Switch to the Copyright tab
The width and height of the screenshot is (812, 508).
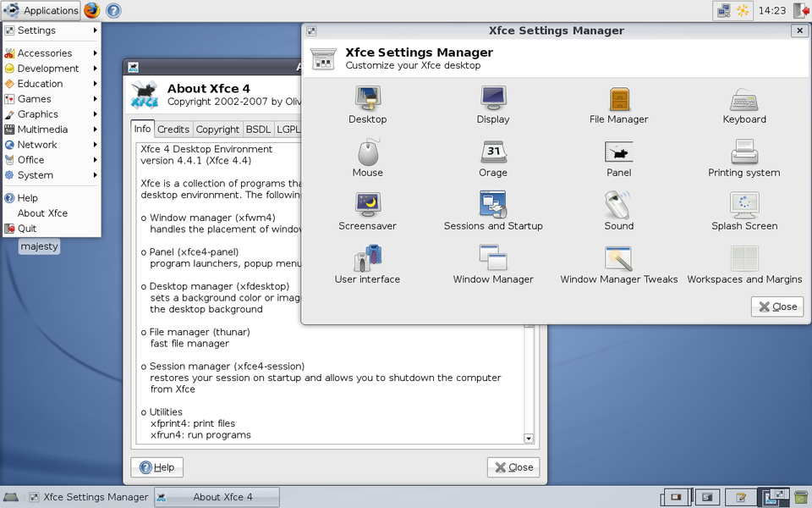pos(217,130)
